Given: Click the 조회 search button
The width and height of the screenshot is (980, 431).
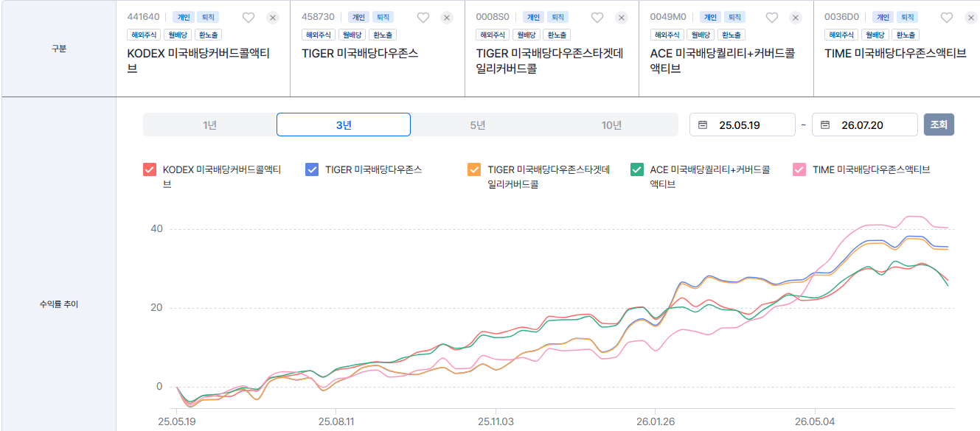Looking at the screenshot, I should [x=939, y=125].
